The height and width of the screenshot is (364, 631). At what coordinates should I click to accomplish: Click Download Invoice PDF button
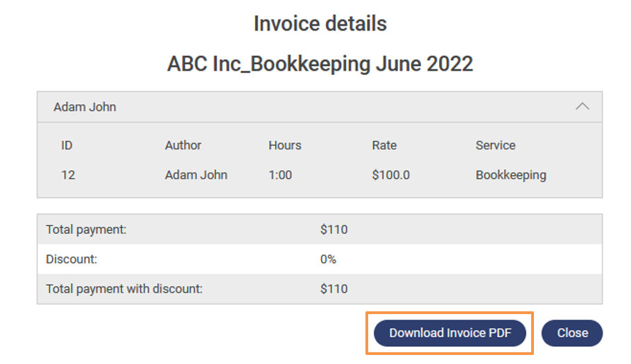(x=450, y=333)
